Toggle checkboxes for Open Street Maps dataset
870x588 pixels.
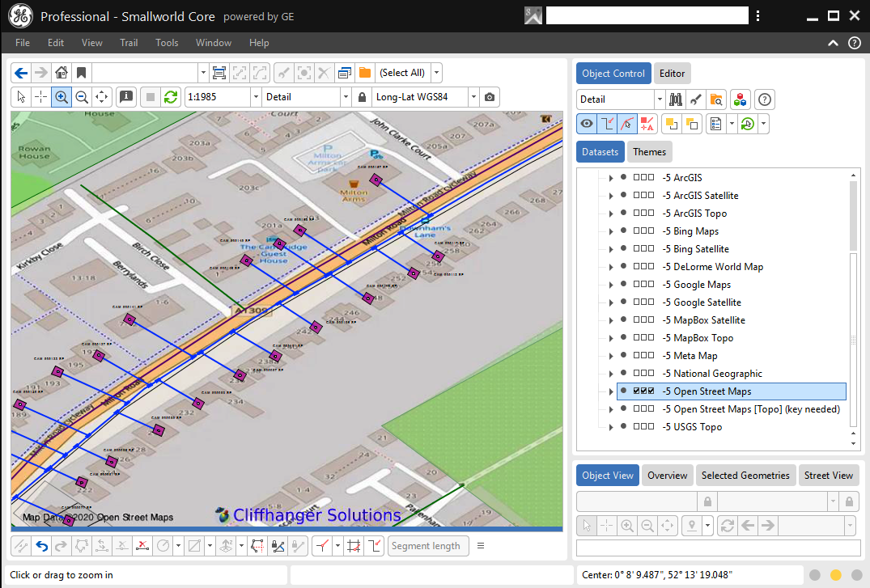tap(644, 391)
